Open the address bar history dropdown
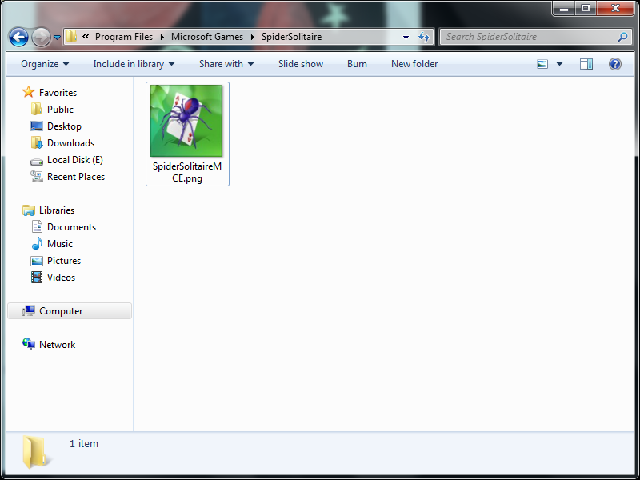Image resolution: width=640 pixels, height=480 pixels. tap(406, 37)
